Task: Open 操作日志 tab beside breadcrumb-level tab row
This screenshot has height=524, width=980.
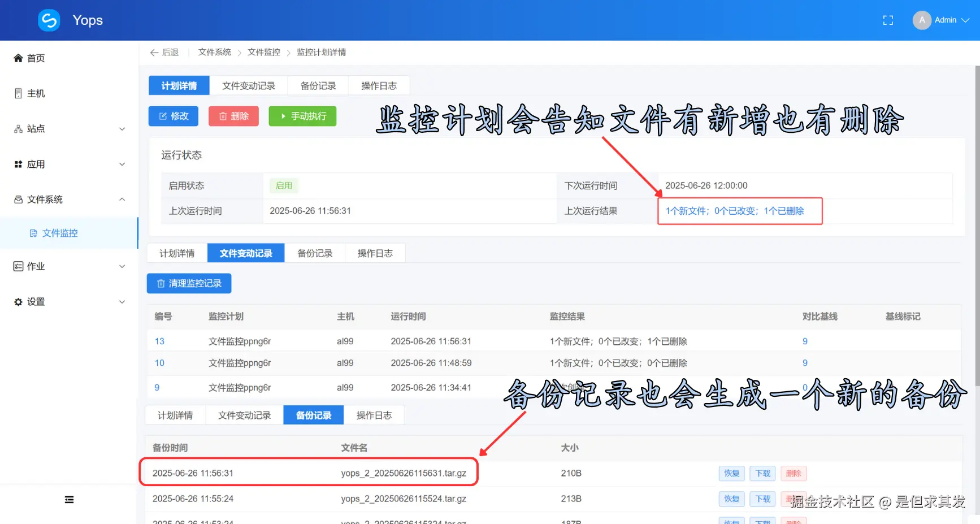Action: tap(379, 86)
